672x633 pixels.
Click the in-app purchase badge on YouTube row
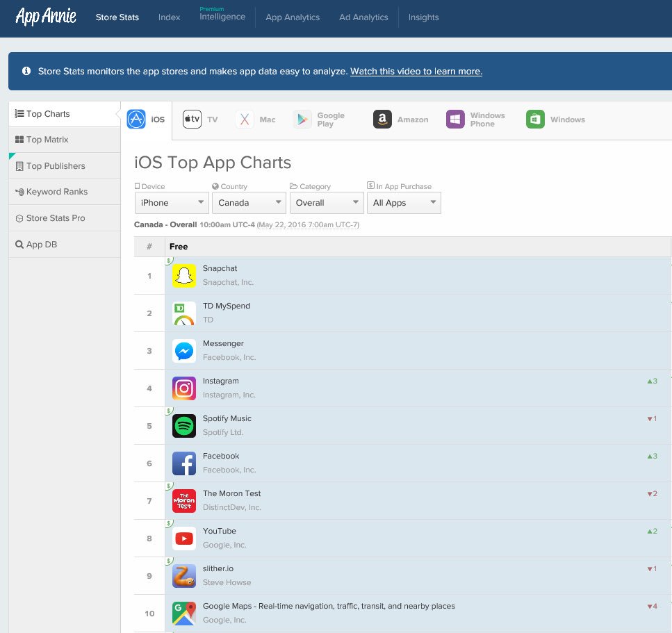[x=170, y=523]
